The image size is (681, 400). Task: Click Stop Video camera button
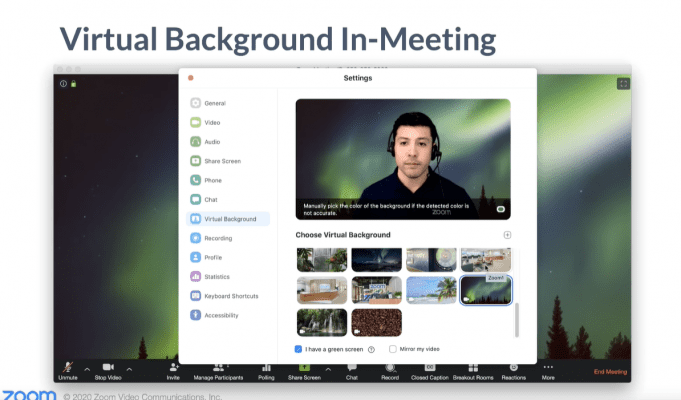point(108,371)
